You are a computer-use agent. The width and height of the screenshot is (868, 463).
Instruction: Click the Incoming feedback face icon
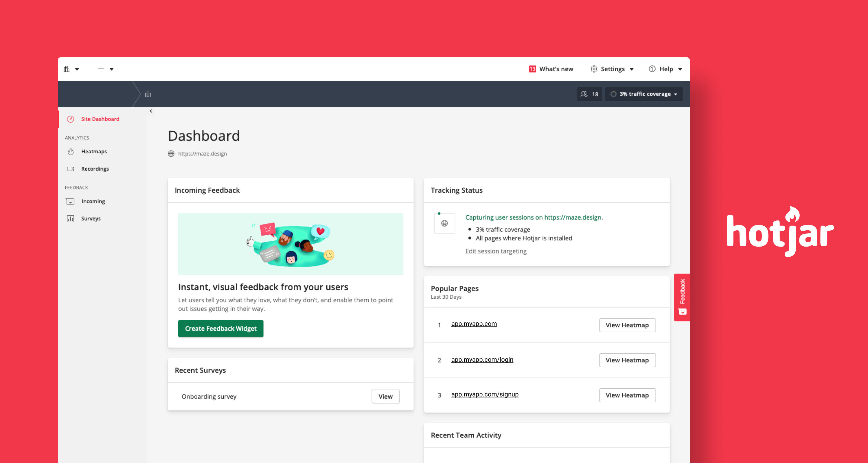point(70,201)
